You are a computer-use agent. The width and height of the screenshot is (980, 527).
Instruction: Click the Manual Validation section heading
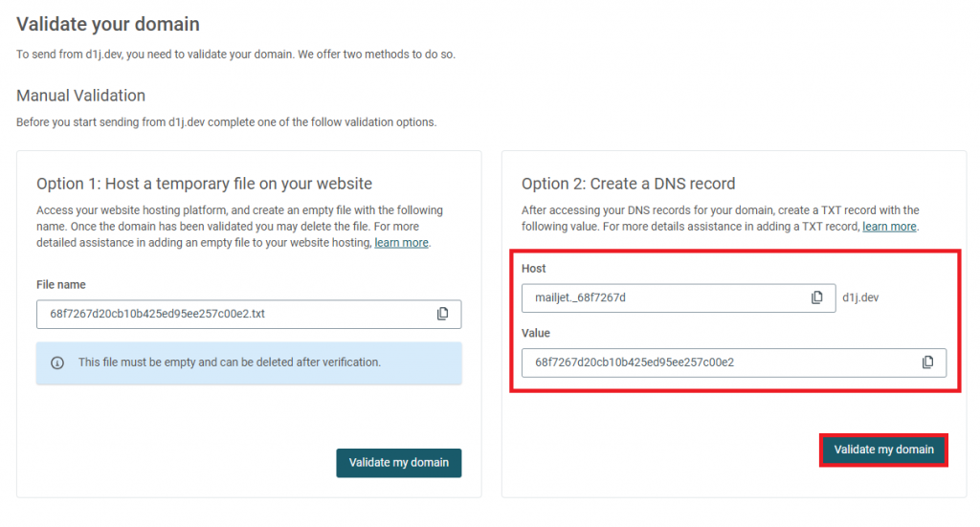(80, 96)
